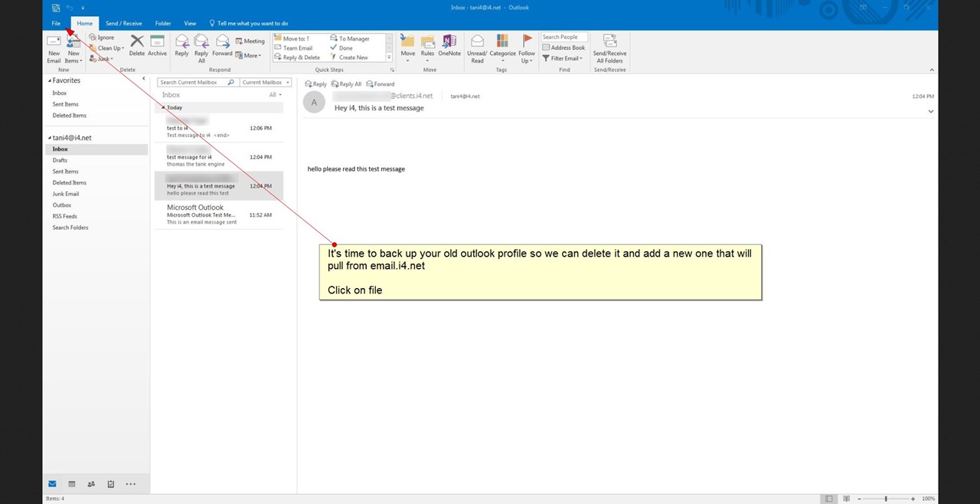This screenshot has width=980, height=504.
Task: Open the Address Book
Action: pos(563,47)
